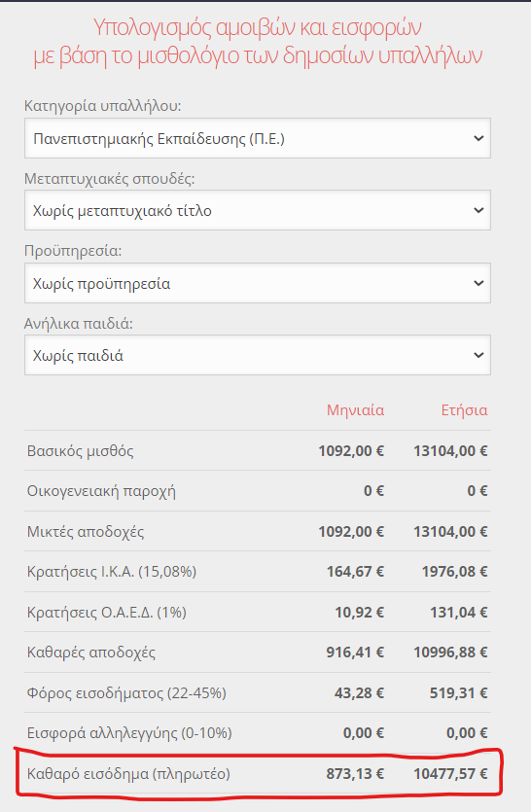
Task: Click the Οικογενειακή παροχή row label
Action: [101, 491]
